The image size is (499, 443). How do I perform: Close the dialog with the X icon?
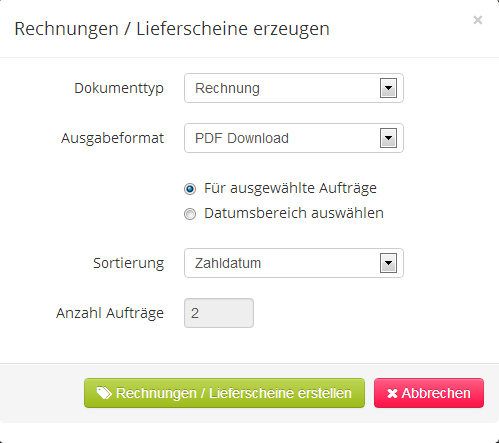(x=478, y=20)
